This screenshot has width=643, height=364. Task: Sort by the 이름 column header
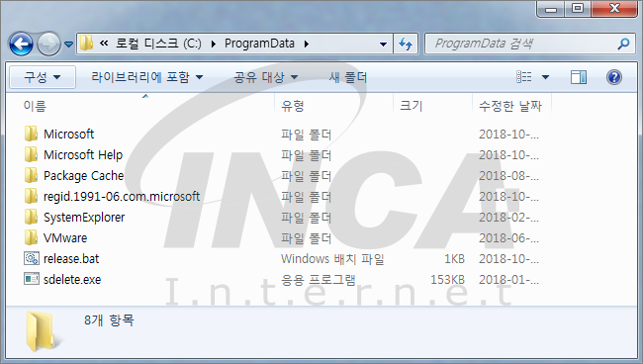tap(35, 106)
